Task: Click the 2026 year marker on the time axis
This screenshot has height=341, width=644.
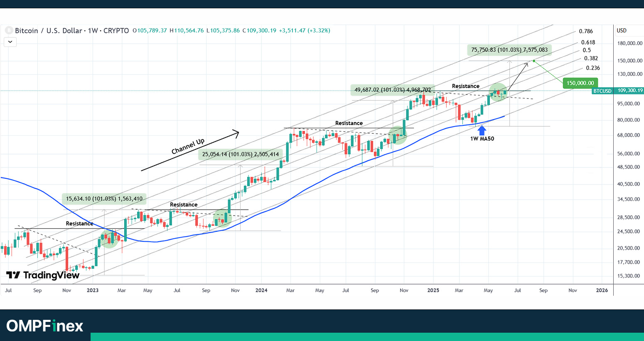Action: 602,290
